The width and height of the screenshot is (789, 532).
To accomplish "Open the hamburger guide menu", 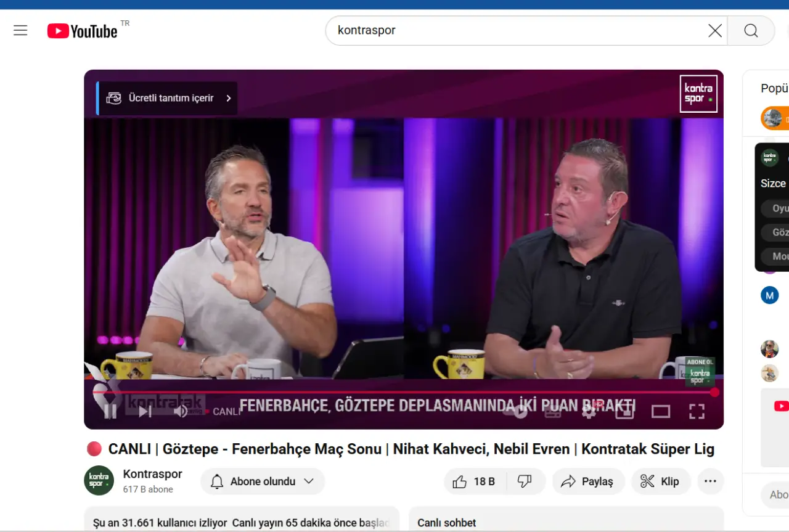I will point(20,30).
